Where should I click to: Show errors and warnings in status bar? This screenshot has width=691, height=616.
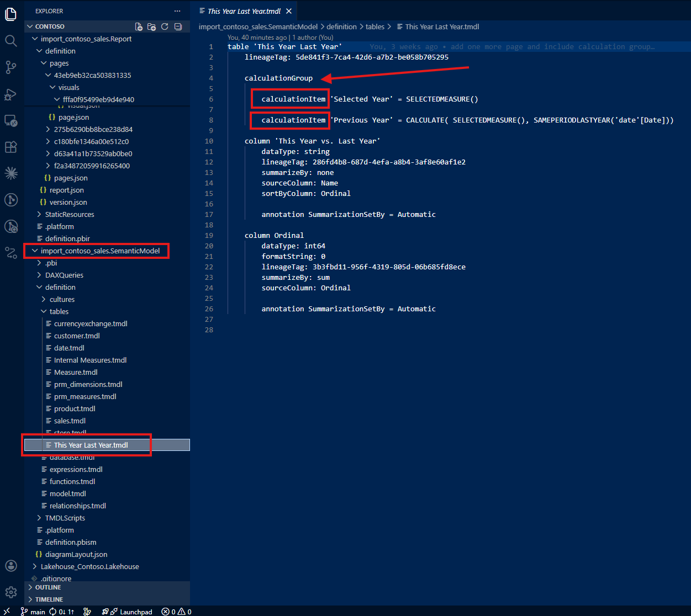point(176,612)
